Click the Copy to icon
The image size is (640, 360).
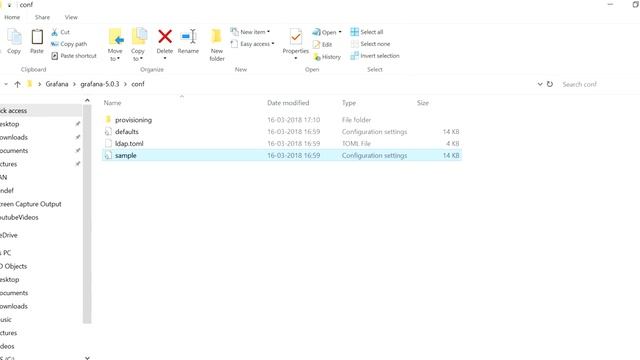click(x=139, y=37)
